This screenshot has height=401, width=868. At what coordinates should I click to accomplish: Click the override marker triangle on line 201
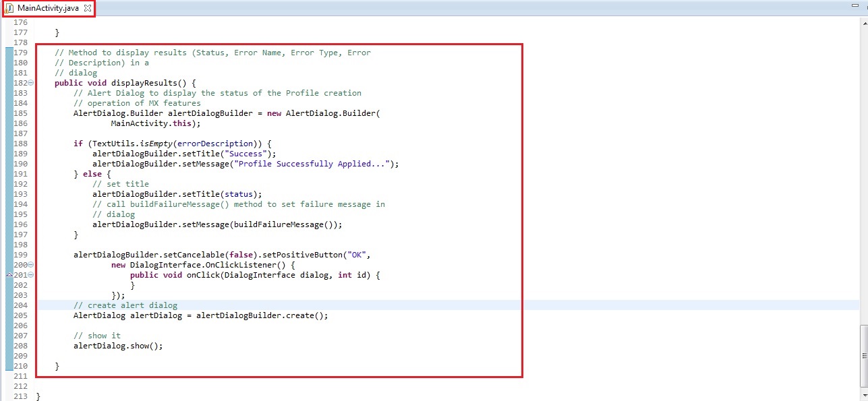coord(9,275)
